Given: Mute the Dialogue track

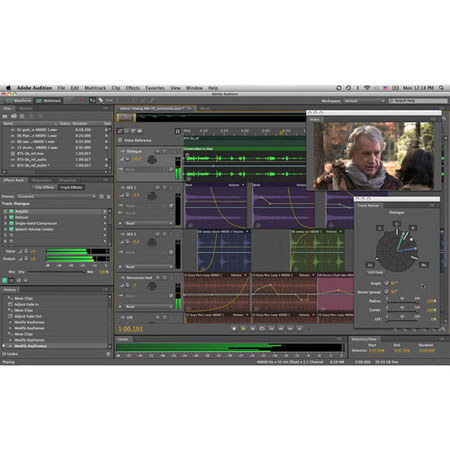Looking at the screenshot, I should pyautogui.click(x=158, y=151).
